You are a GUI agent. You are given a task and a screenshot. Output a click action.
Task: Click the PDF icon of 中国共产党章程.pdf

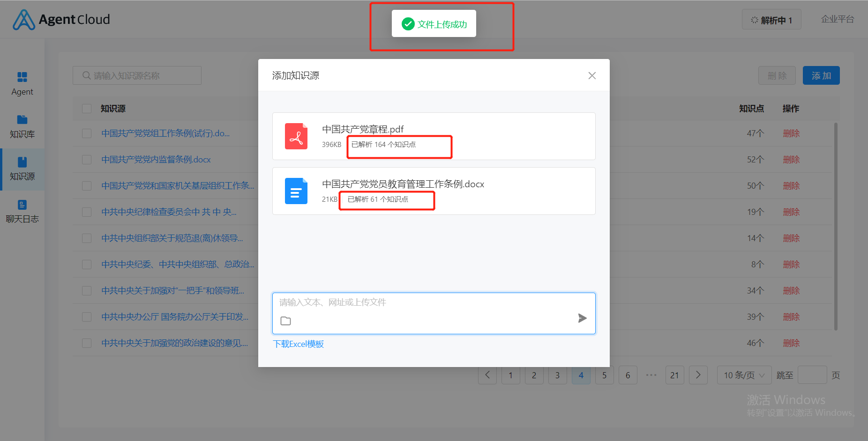[296, 136]
